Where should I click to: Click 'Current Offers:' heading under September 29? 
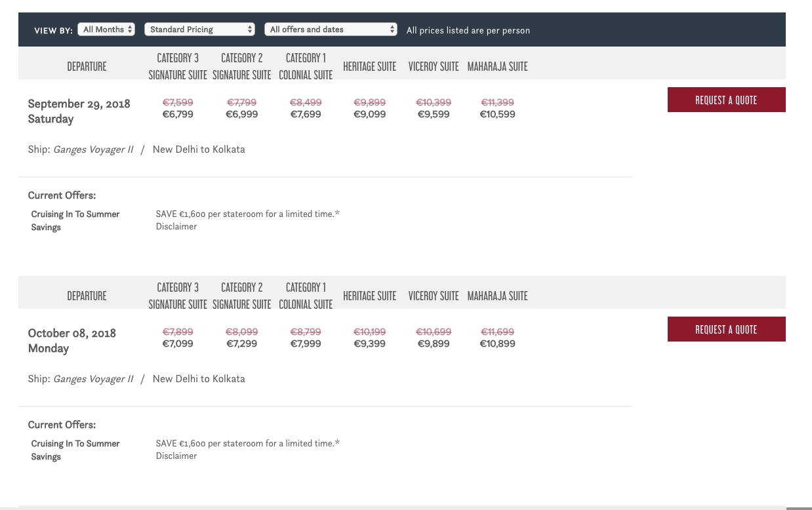62,195
